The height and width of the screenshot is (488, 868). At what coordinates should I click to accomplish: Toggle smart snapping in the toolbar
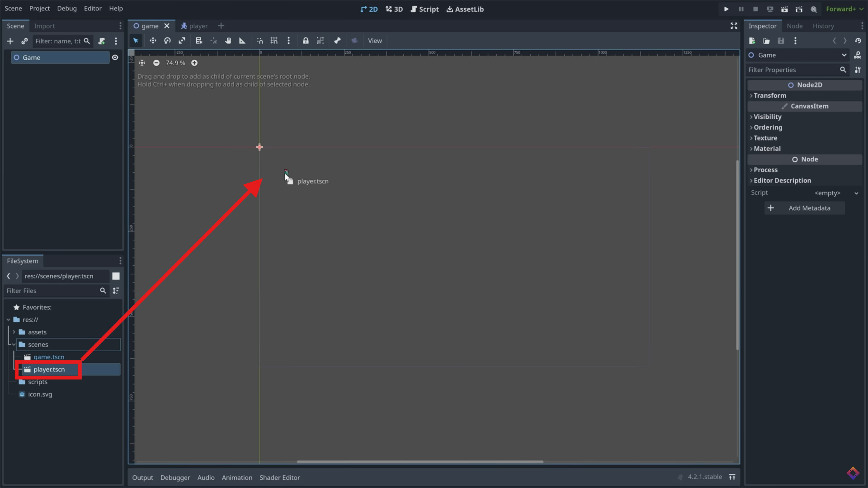coord(260,41)
